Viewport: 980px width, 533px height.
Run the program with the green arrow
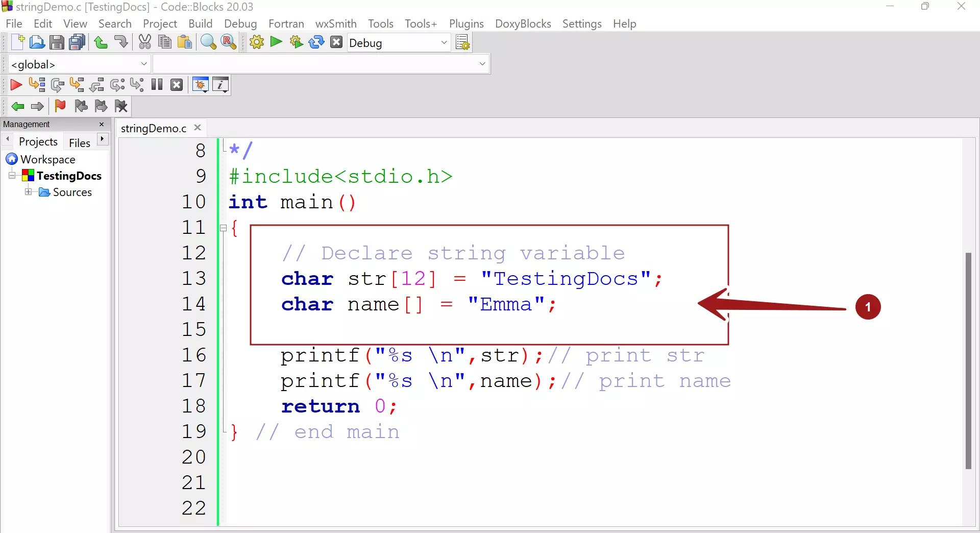[276, 42]
